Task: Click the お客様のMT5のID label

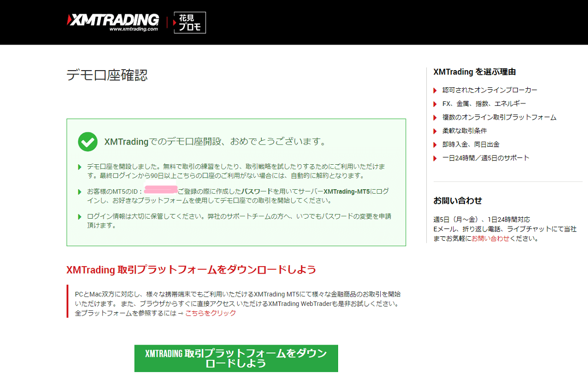Action: click(114, 192)
